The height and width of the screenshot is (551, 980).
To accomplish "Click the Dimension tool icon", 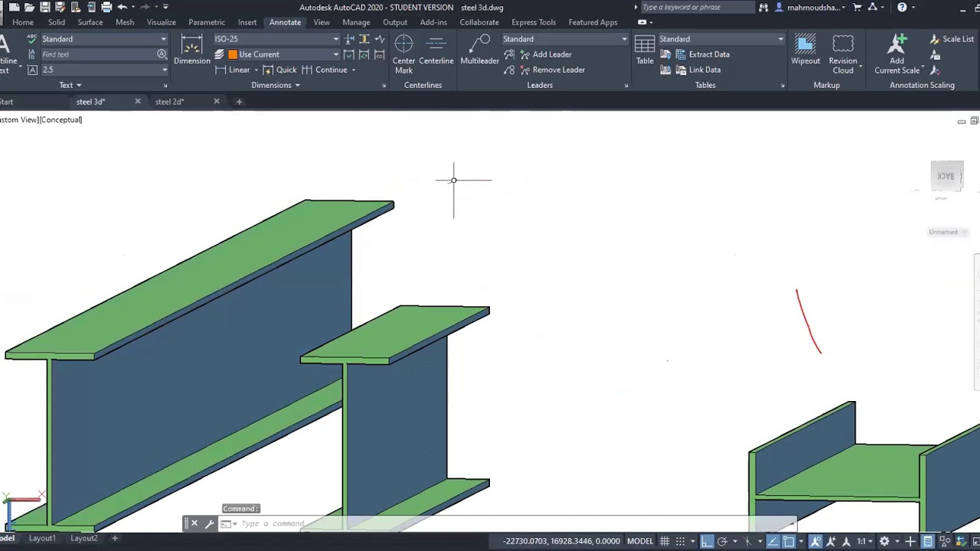I will tap(191, 52).
